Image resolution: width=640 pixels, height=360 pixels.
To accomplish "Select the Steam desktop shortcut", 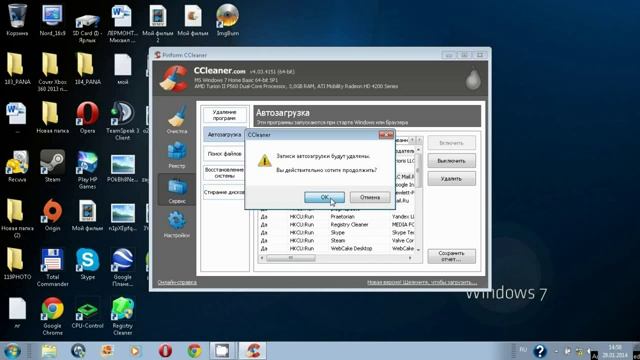I will click(52, 167).
